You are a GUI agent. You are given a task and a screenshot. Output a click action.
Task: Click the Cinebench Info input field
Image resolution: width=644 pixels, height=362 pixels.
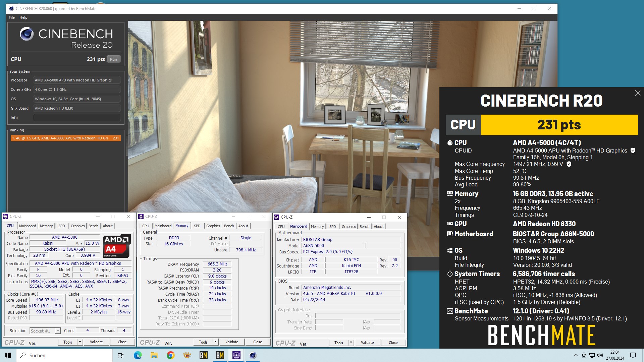77,118
